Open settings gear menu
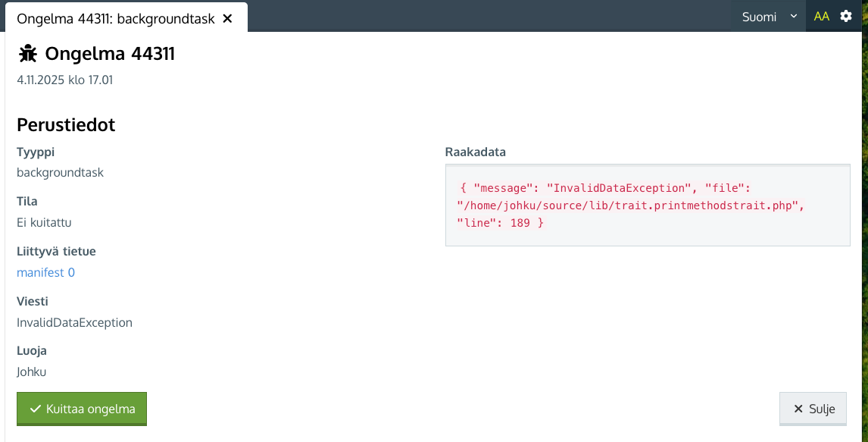Viewport: 868px width, 442px height. (846, 16)
